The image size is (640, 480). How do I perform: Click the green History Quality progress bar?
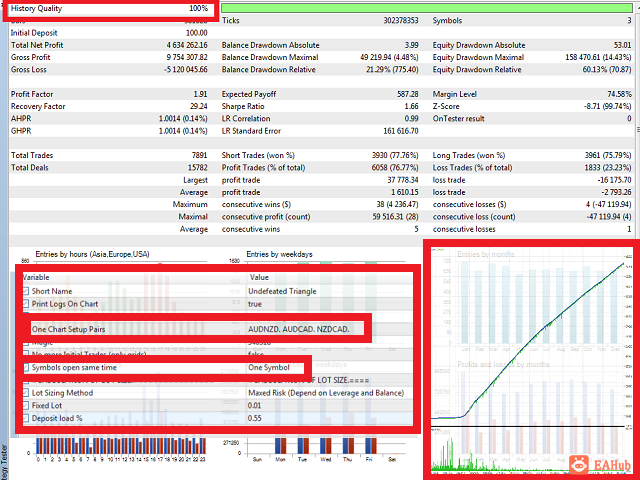(x=427, y=8)
